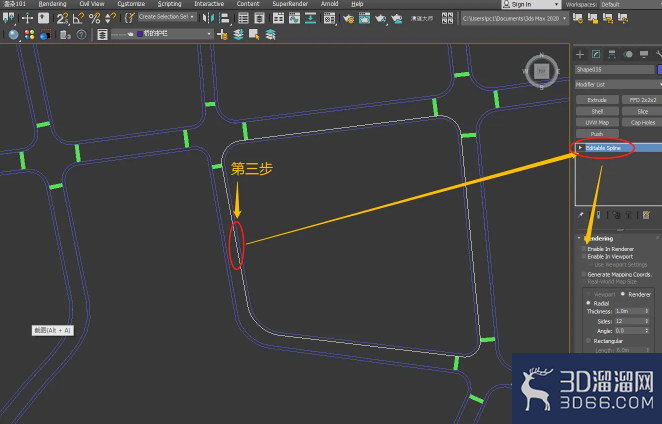Collapse the Rendering rollout
Image resolution: width=662 pixels, height=424 pixels.
point(579,238)
